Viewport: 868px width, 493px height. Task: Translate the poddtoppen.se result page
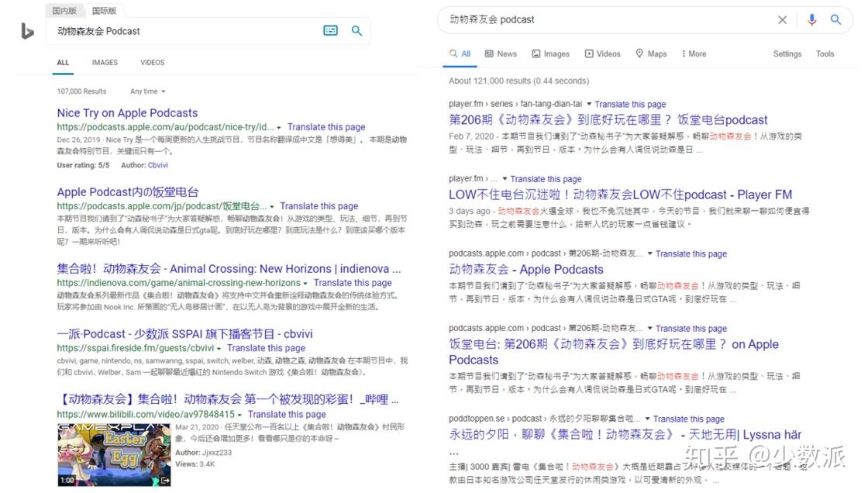coord(689,419)
